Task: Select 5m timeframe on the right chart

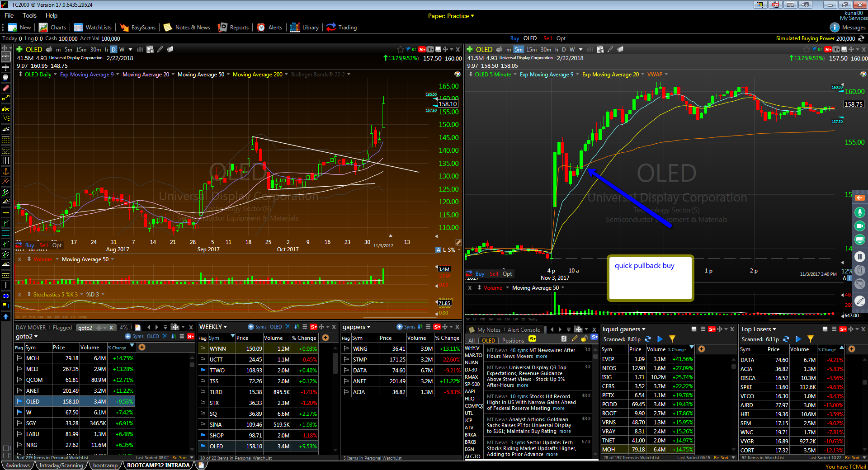Action: [x=519, y=49]
